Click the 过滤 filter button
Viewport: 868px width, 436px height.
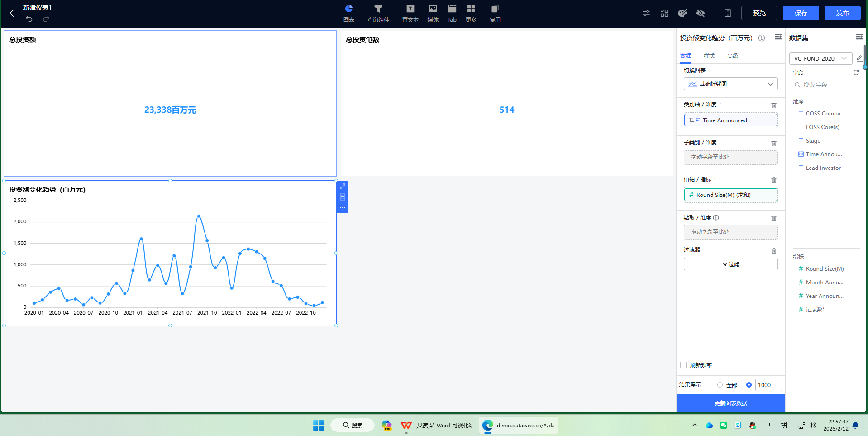click(x=731, y=264)
